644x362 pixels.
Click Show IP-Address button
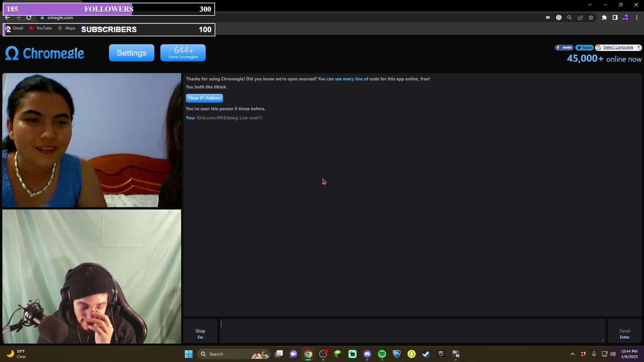pyautogui.click(x=204, y=98)
